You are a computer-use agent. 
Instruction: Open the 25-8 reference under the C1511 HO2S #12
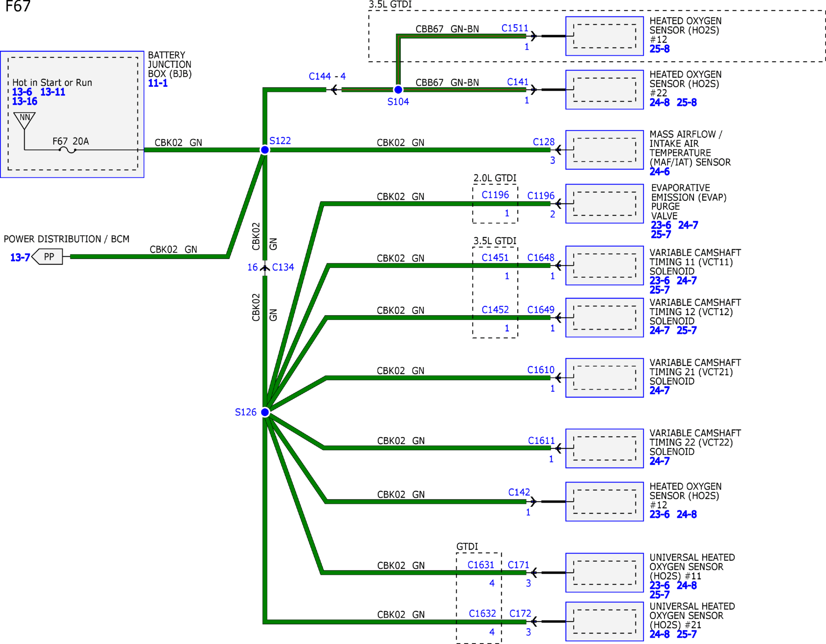[660, 49]
